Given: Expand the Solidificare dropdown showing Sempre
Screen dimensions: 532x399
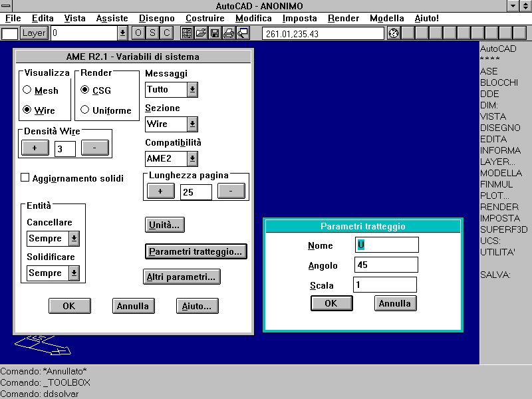Looking at the screenshot, I should 74,273.
